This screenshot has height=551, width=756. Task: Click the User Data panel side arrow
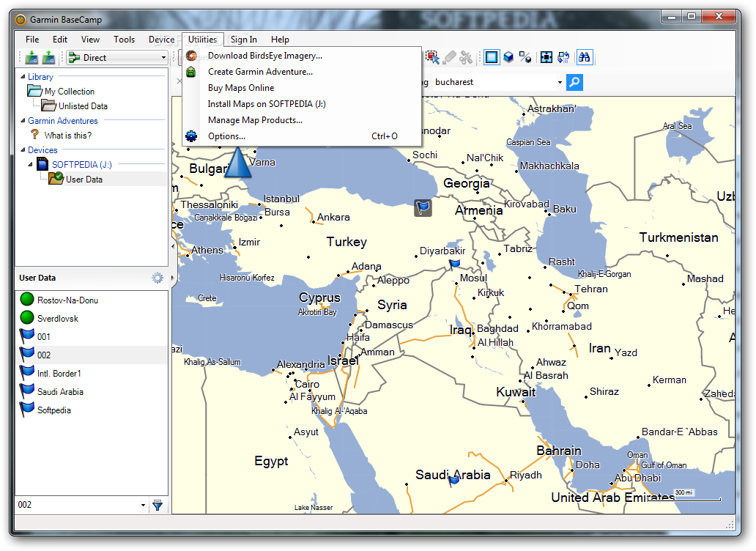173,278
